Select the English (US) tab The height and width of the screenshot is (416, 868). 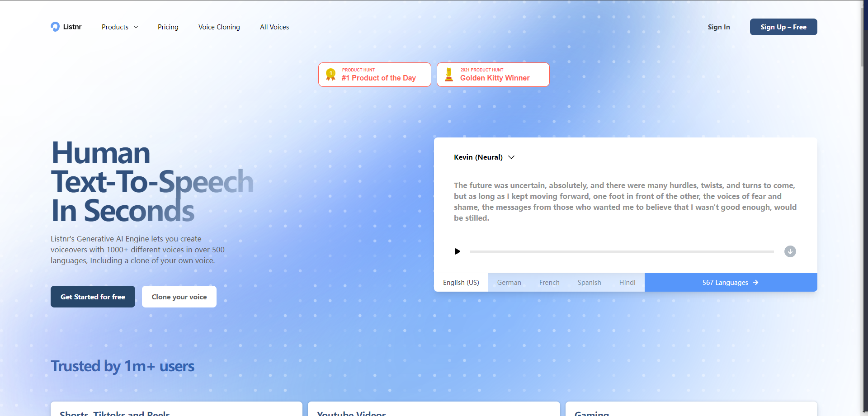461,283
